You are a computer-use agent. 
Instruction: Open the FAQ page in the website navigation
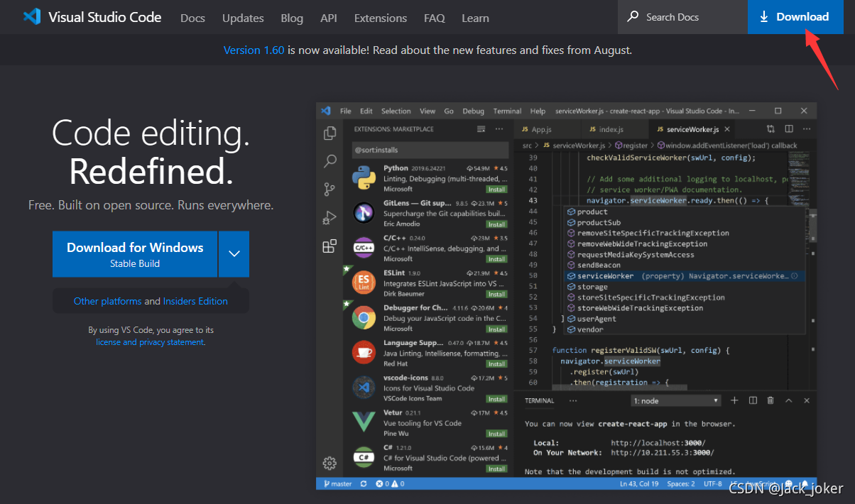click(435, 18)
